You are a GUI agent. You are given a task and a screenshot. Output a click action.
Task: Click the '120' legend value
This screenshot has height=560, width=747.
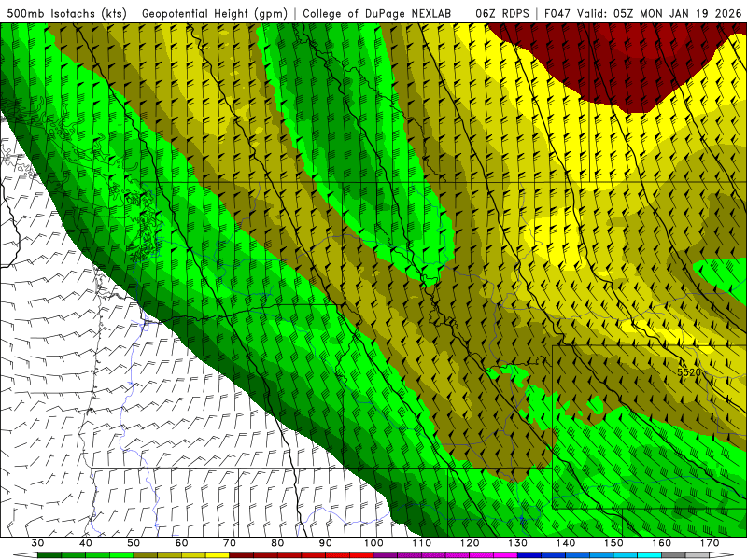(x=470, y=543)
